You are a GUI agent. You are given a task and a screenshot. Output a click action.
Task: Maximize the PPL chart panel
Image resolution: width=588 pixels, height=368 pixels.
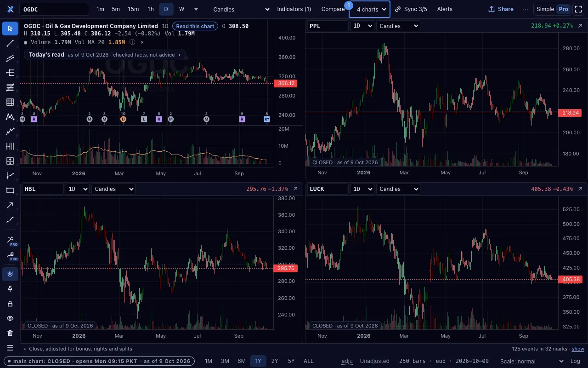[x=580, y=26]
